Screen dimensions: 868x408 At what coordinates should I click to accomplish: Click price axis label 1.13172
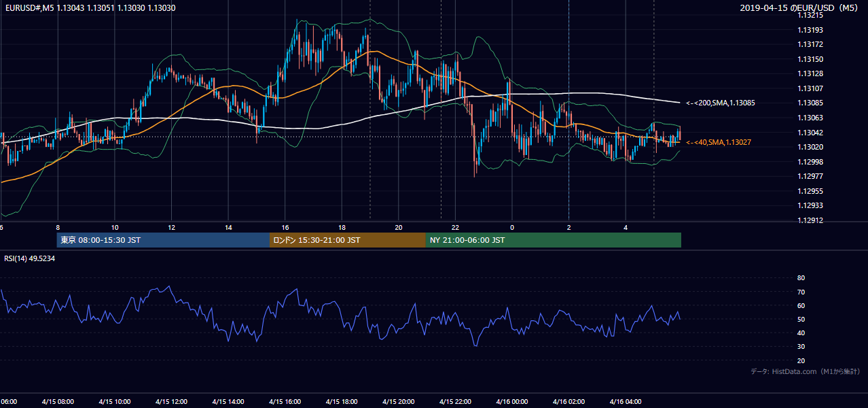810,44
